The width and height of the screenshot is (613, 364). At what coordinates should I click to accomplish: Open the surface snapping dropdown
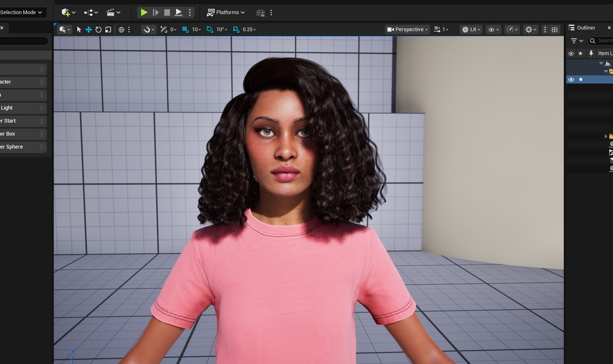point(149,30)
